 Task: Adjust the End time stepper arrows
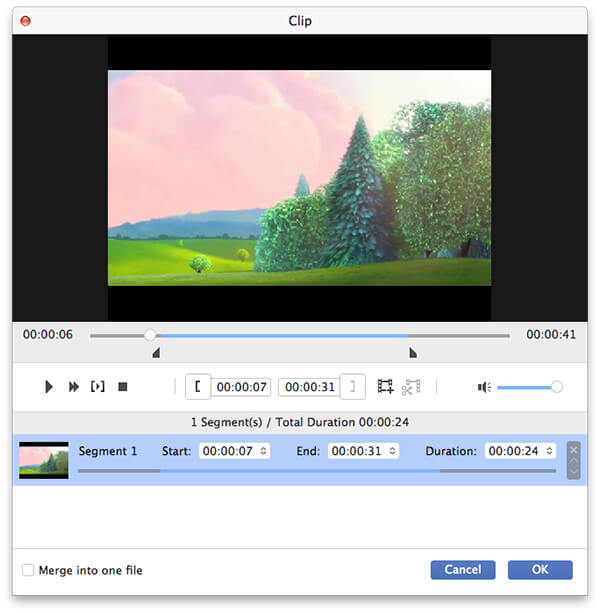pyautogui.click(x=392, y=451)
